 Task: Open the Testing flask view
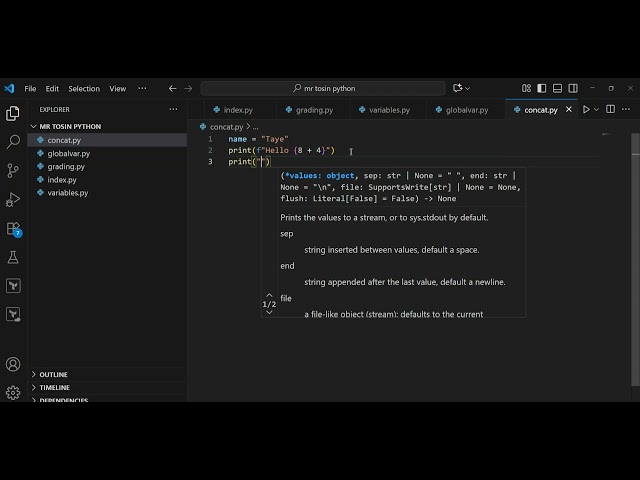(x=13, y=257)
